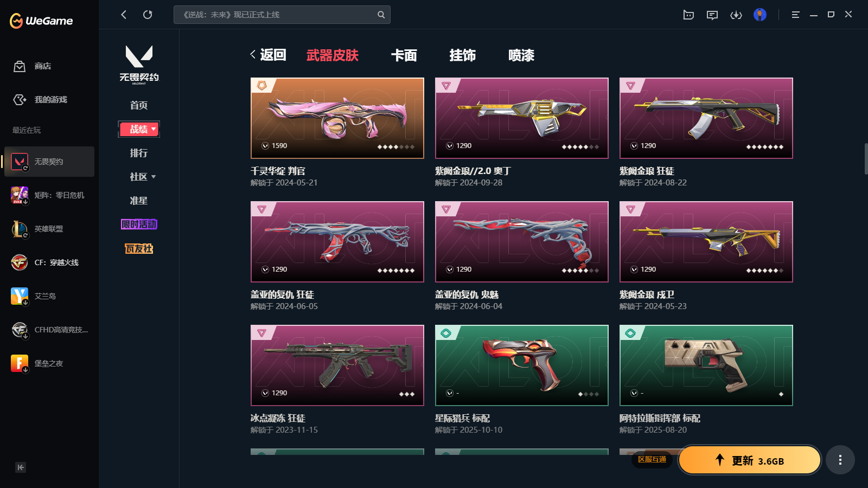Select the 紫阙金琅 狂徒 skin thumbnail
The height and width of the screenshot is (488, 868).
click(x=706, y=118)
